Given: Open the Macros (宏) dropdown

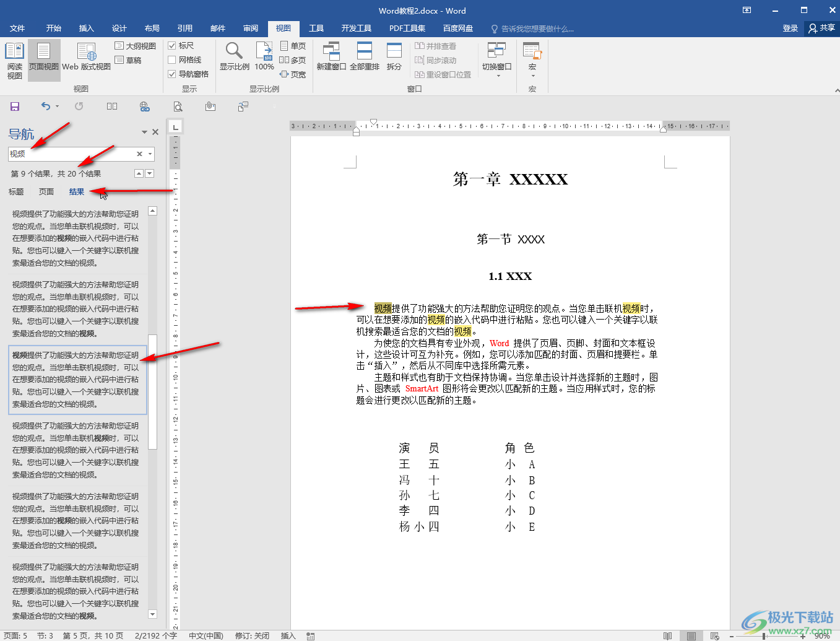Looking at the screenshot, I should pos(532,59).
